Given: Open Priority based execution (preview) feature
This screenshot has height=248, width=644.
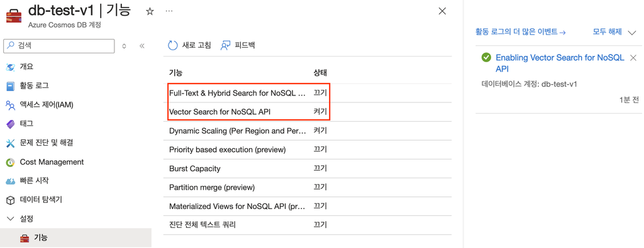Looking at the screenshot, I should click(227, 149).
